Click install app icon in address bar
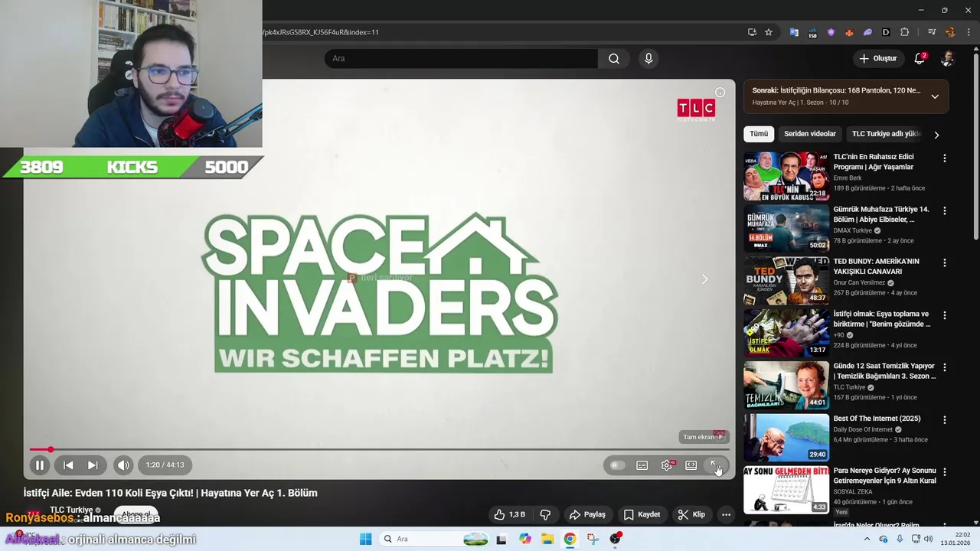 [x=752, y=32]
